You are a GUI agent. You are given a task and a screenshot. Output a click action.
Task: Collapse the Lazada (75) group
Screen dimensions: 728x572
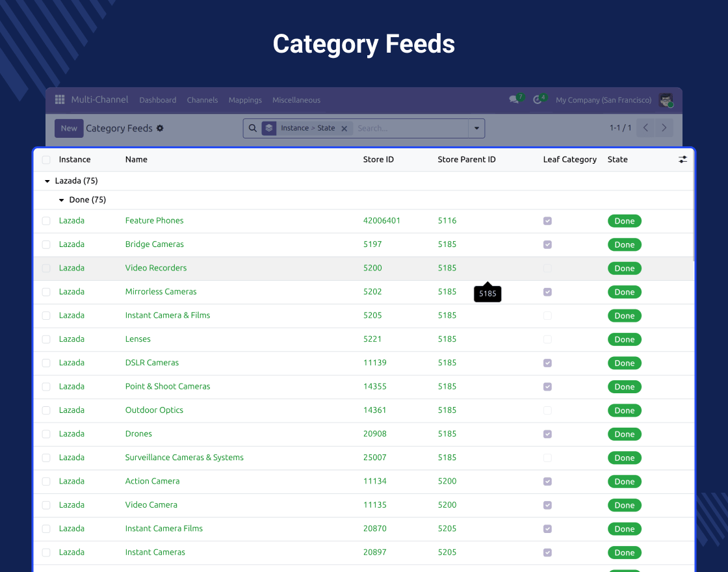[x=76, y=181]
